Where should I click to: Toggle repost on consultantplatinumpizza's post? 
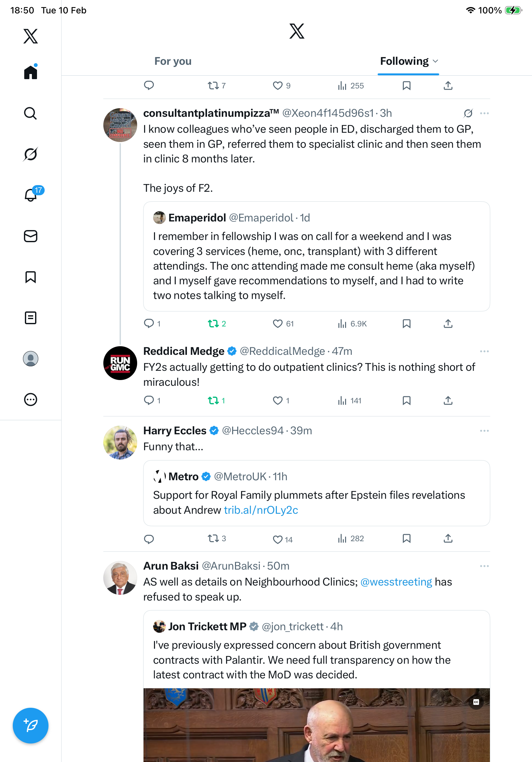(x=213, y=324)
